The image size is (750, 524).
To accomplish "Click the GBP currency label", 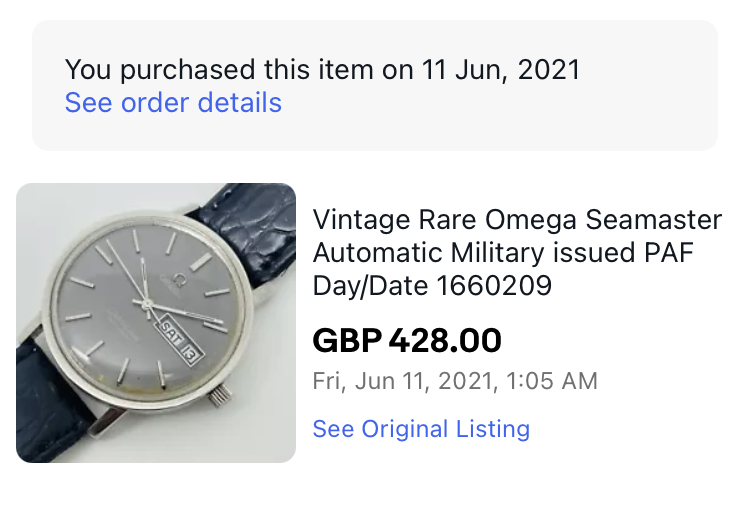I will pos(347,341).
